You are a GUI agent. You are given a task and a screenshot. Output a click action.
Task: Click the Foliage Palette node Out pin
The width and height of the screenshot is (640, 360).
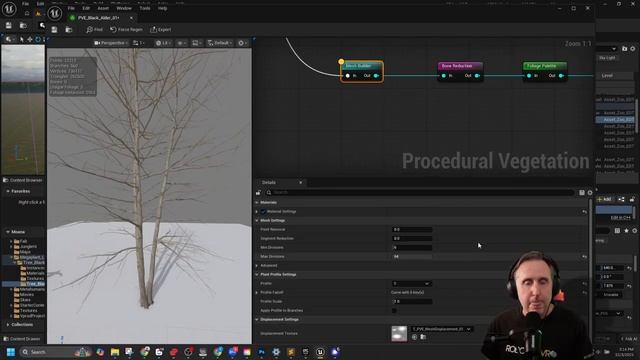pos(561,76)
